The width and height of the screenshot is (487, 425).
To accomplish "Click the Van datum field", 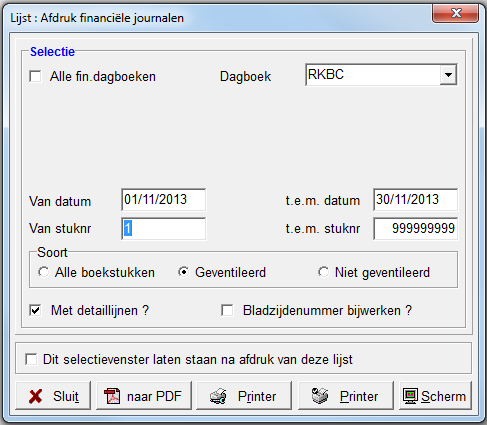I will click(164, 200).
